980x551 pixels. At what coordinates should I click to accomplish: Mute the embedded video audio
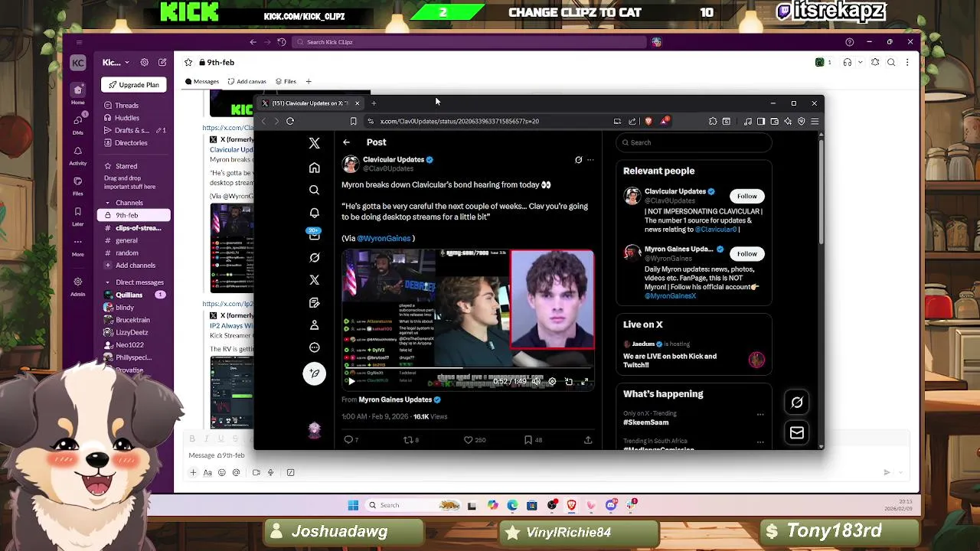point(536,381)
